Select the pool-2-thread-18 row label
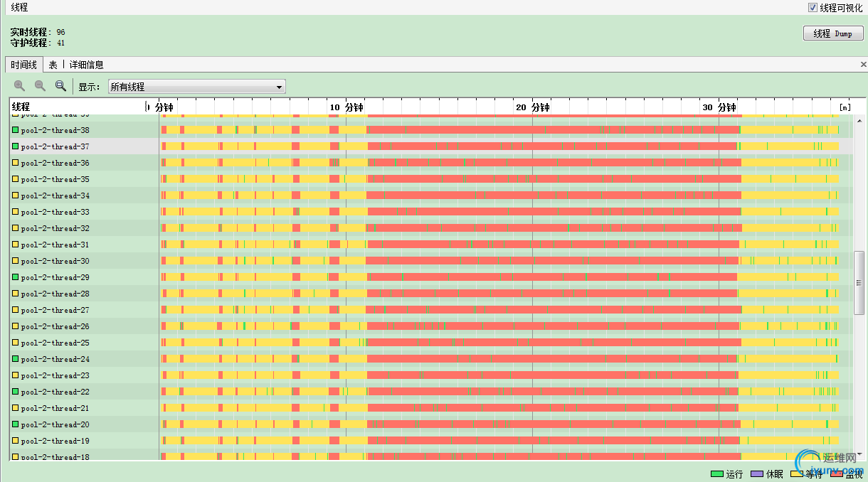Screen dimensions: 868x482 [55, 457]
